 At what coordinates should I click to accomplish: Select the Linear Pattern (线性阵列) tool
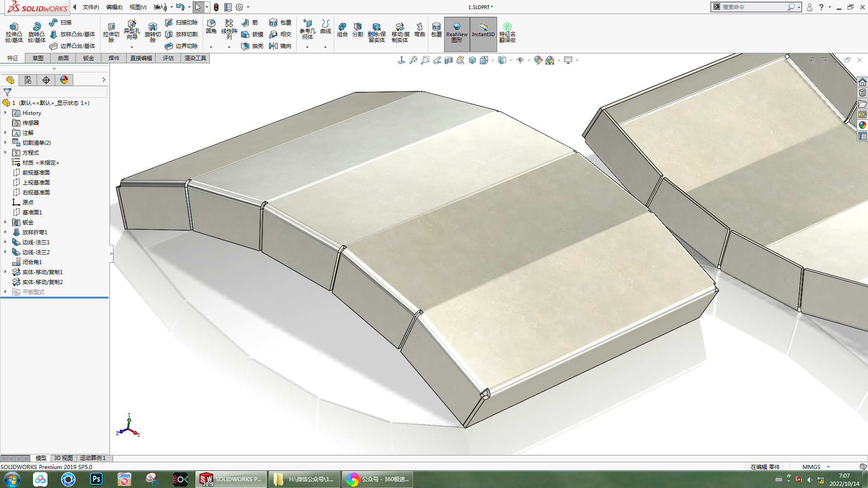229,30
